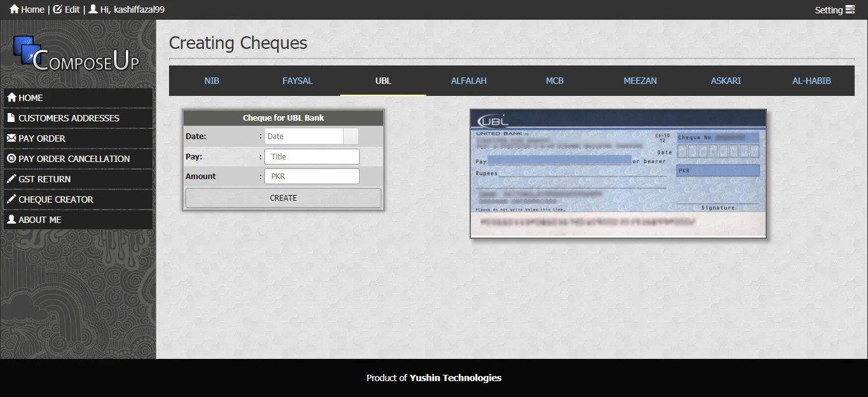
Task: Click the Edit pencil icon in top bar
Action: pos(58,10)
